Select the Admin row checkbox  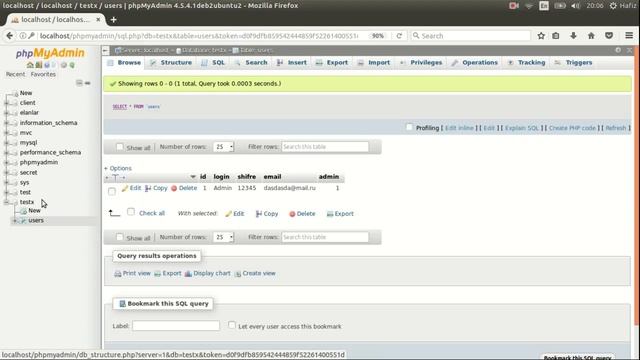pos(112,191)
